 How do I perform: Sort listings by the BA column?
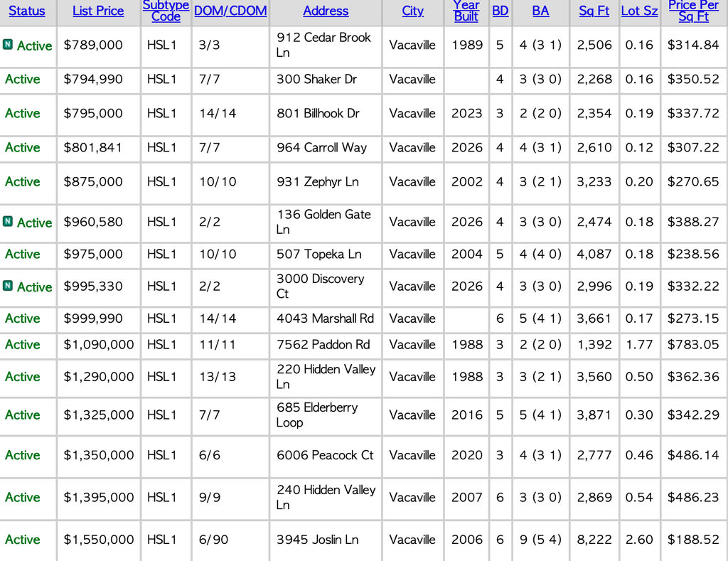click(540, 11)
